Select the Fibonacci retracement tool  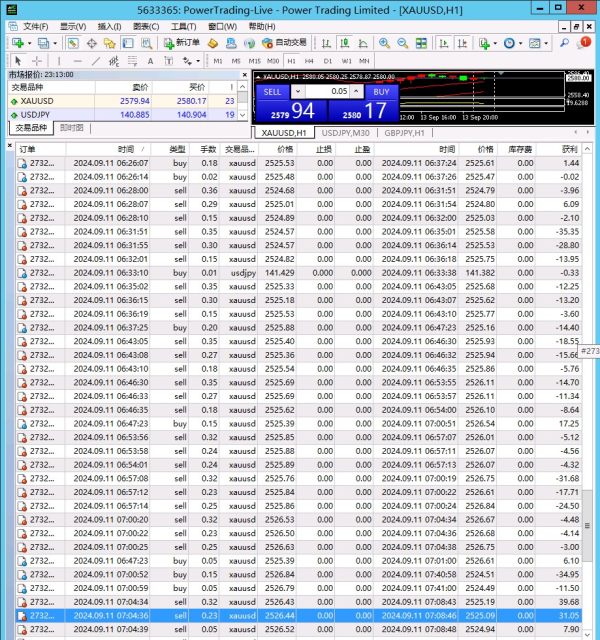132,61
